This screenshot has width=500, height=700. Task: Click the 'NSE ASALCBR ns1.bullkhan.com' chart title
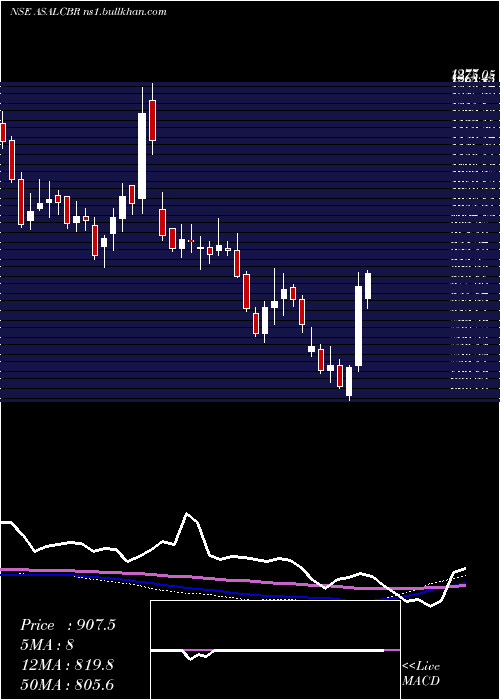click(88, 12)
